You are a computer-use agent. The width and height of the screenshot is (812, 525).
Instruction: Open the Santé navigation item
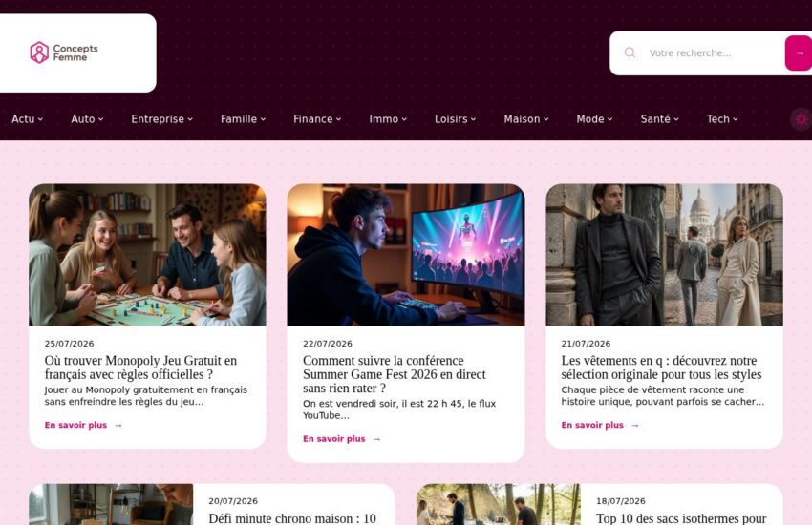click(659, 119)
